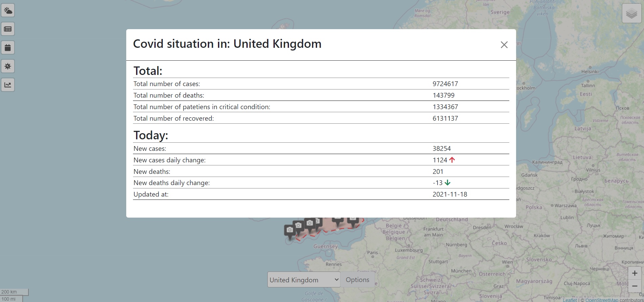Open the news list icon in the sidebar
The height and width of the screenshot is (302, 644).
[x=8, y=29]
